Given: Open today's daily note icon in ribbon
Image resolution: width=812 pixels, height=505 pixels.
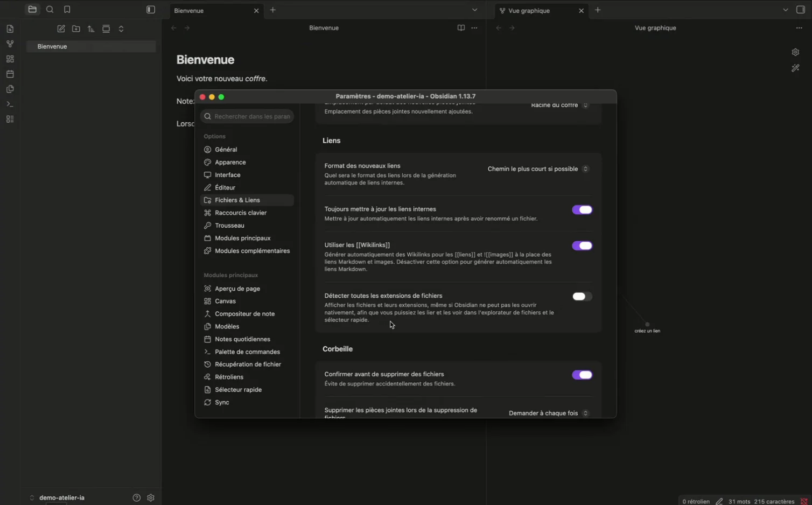Looking at the screenshot, I should [x=10, y=74].
